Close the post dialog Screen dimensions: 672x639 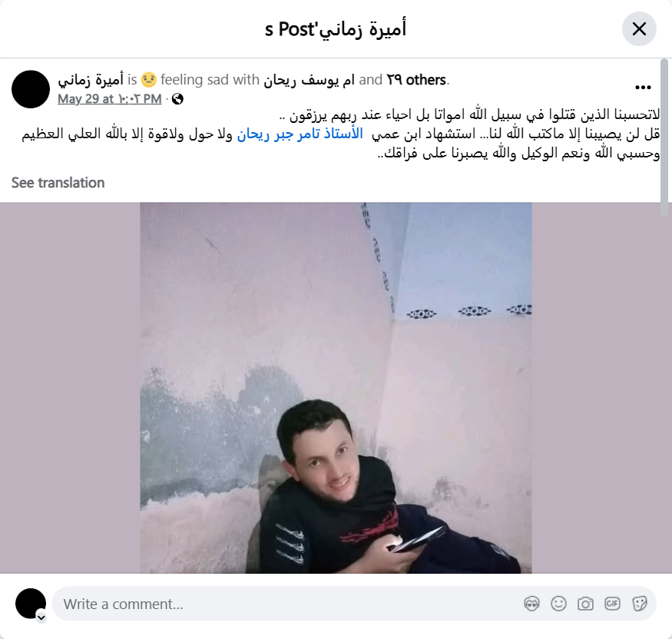639,29
